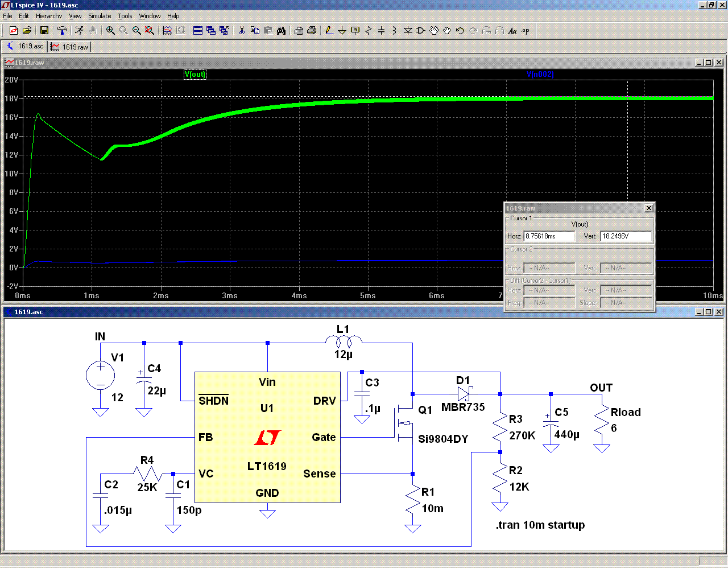
Task: Run simulation with the running man icon
Action: 80,31
